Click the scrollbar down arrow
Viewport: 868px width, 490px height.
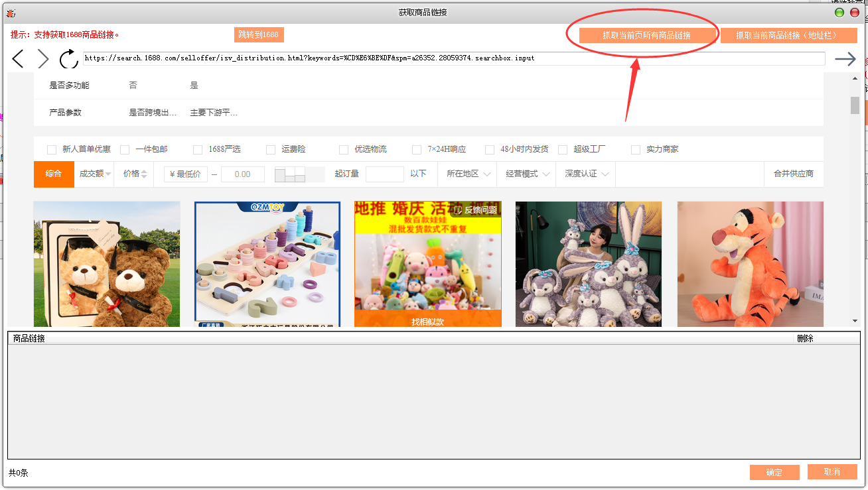[x=855, y=321]
